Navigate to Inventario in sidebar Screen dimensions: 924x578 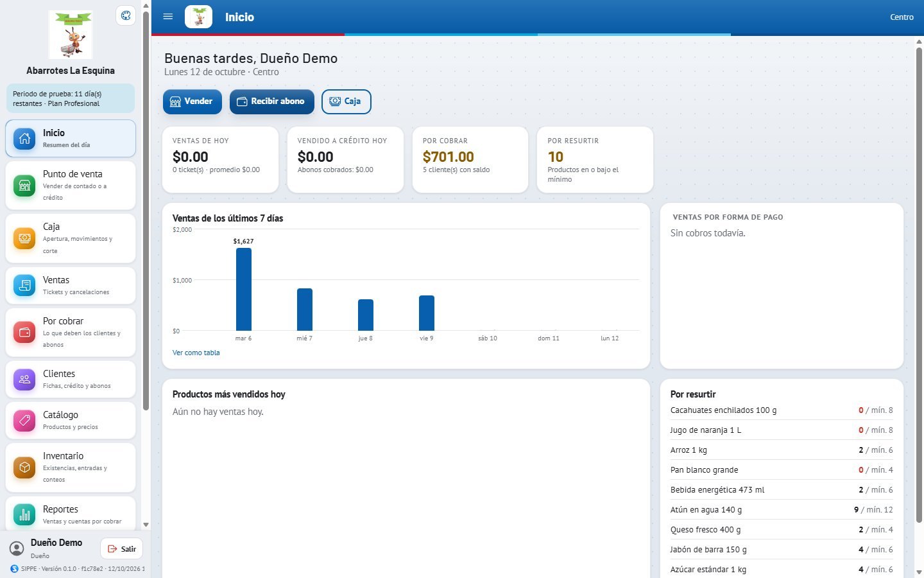point(71,468)
